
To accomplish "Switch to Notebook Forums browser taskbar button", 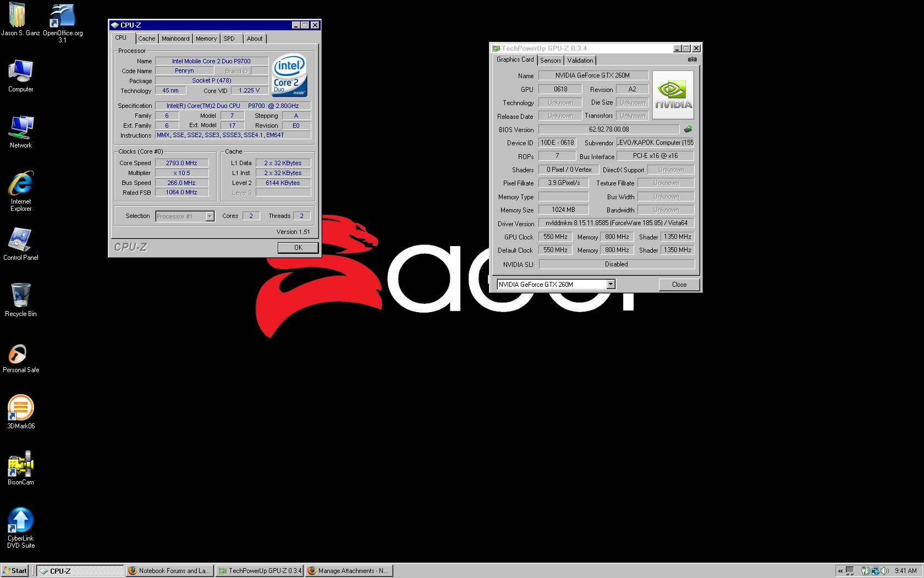I will 169,571.
